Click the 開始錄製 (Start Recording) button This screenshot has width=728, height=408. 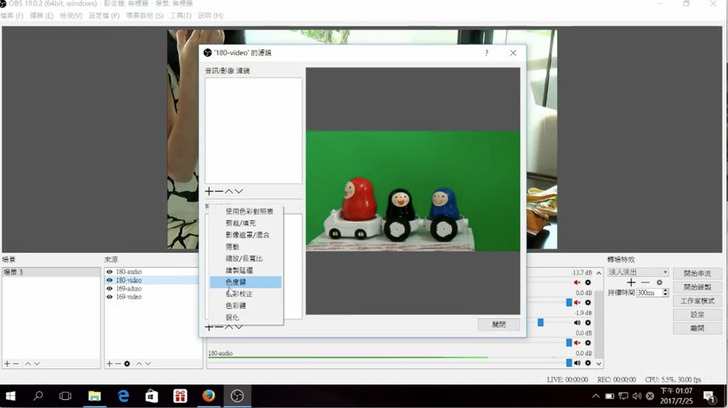click(x=697, y=286)
